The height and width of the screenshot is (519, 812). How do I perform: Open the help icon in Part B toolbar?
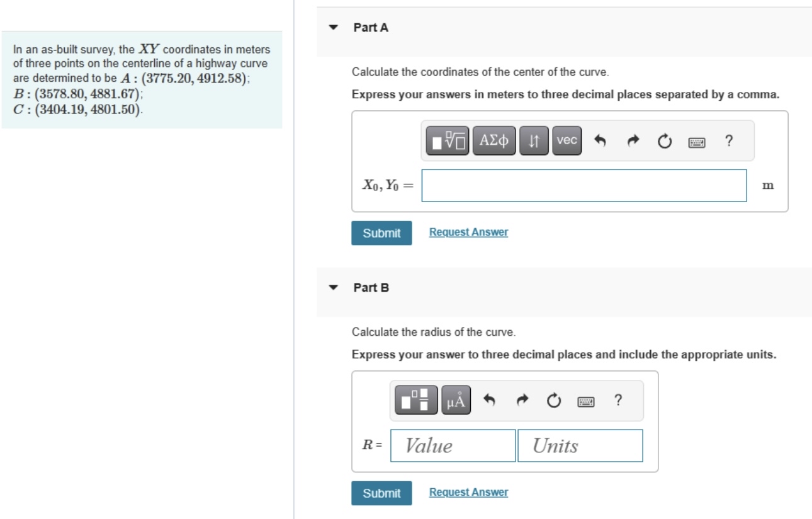click(617, 399)
